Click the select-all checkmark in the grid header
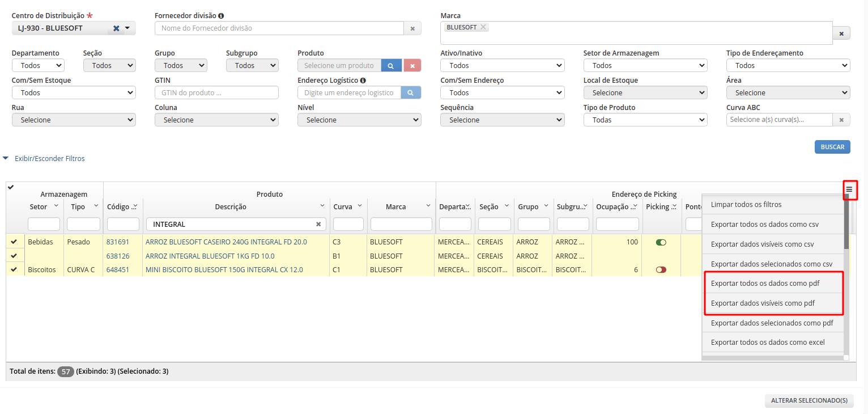This screenshot has width=868, height=414. 11,188
